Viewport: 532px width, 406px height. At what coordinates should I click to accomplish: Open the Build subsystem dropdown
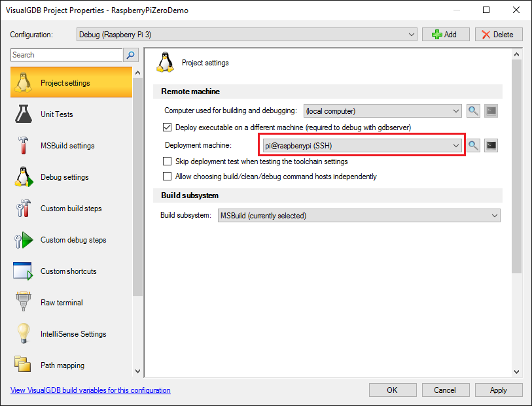tap(359, 216)
